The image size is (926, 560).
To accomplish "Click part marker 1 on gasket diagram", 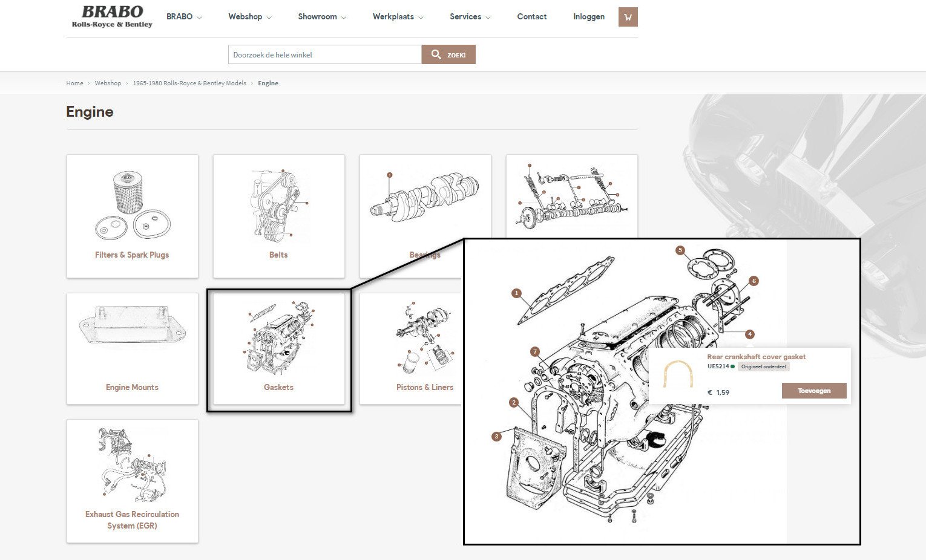I will point(516,293).
